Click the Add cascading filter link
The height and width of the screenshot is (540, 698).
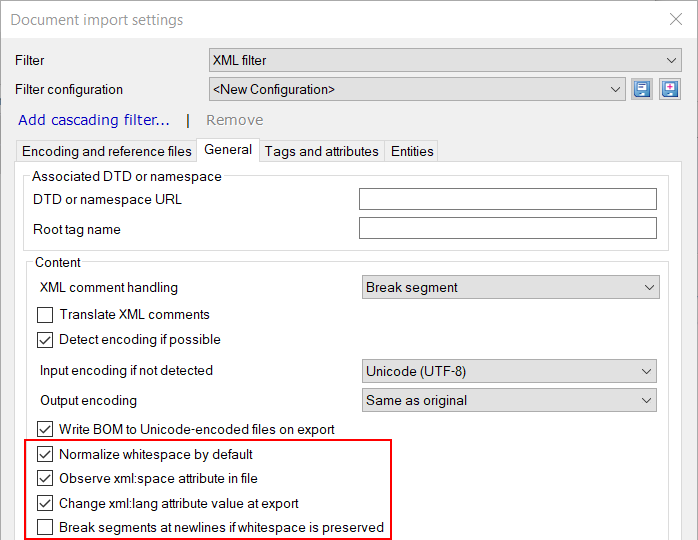pyautogui.click(x=94, y=120)
